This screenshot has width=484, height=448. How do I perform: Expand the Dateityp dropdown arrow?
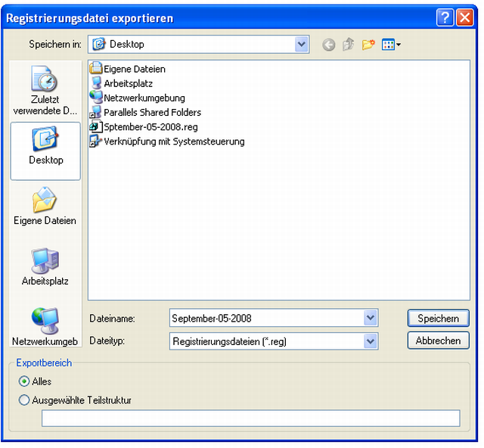pyautogui.click(x=371, y=341)
